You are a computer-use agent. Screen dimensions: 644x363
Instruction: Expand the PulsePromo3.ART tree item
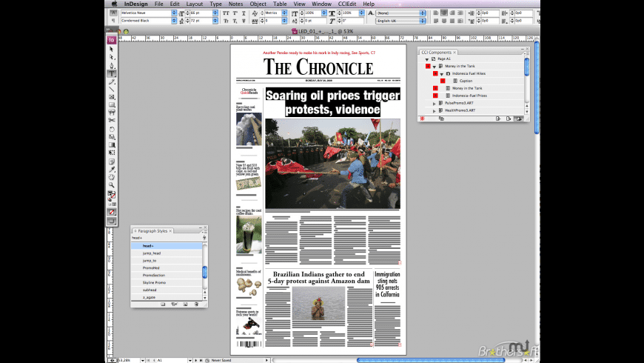point(435,103)
